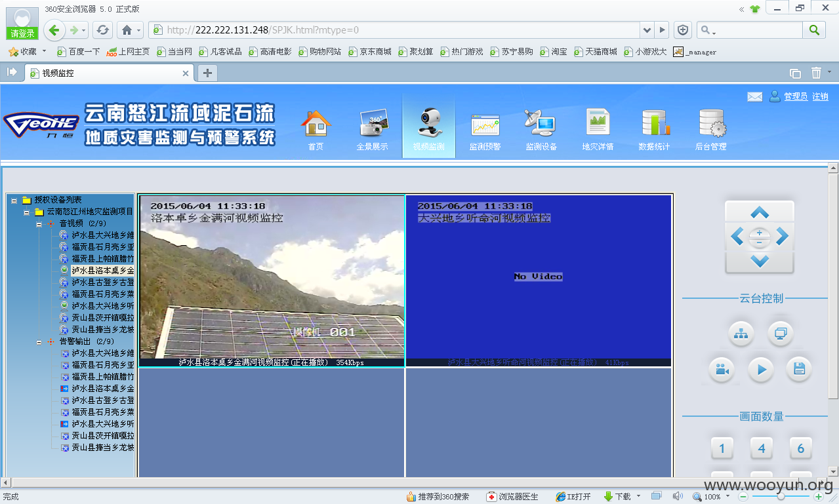
Task: Click the network topology round button
Action: [x=741, y=334]
